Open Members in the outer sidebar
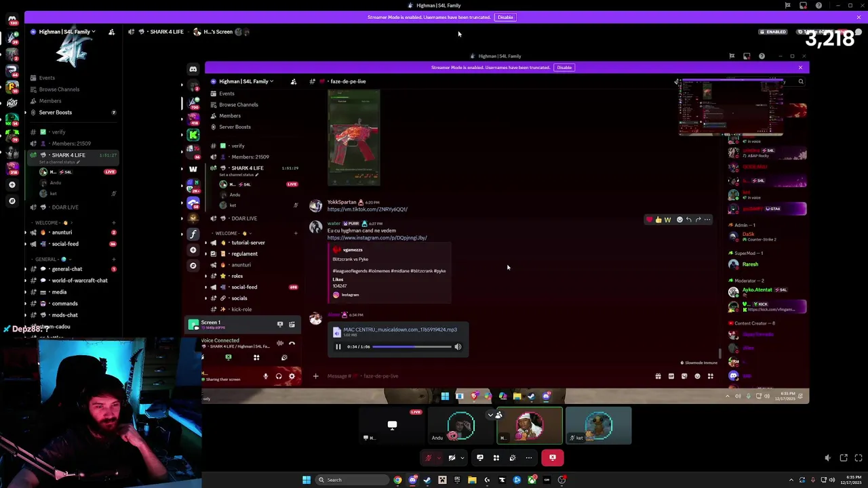Screen dimensions: 868x488 click(x=50, y=101)
